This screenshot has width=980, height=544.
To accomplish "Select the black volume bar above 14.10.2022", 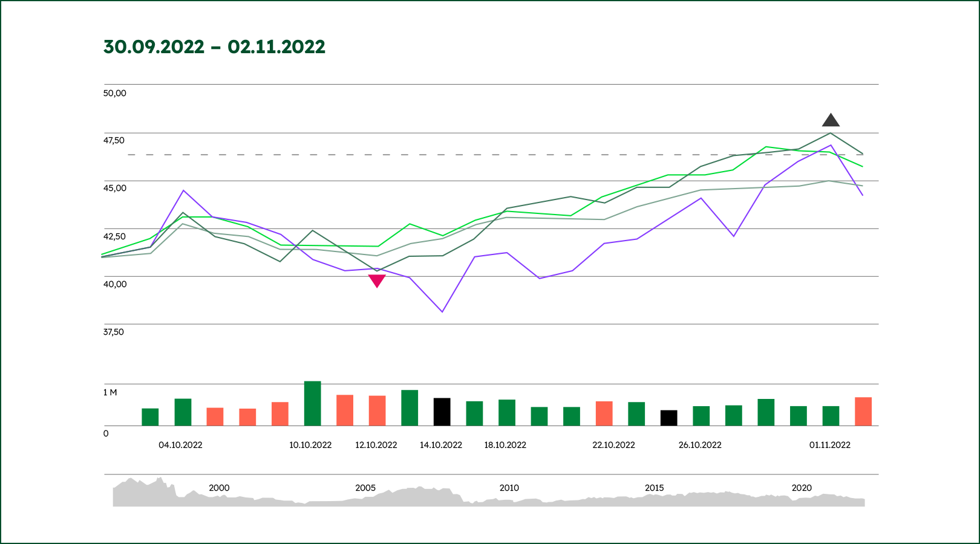I will coord(442,412).
